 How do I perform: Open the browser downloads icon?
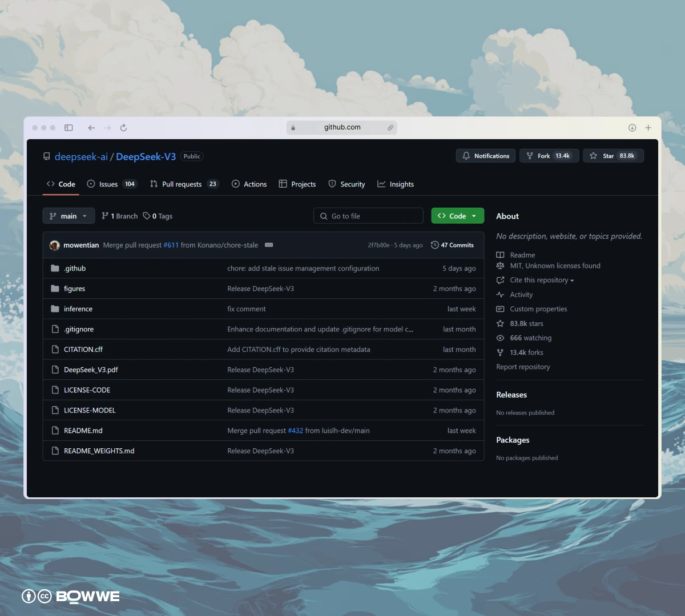coord(632,128)
